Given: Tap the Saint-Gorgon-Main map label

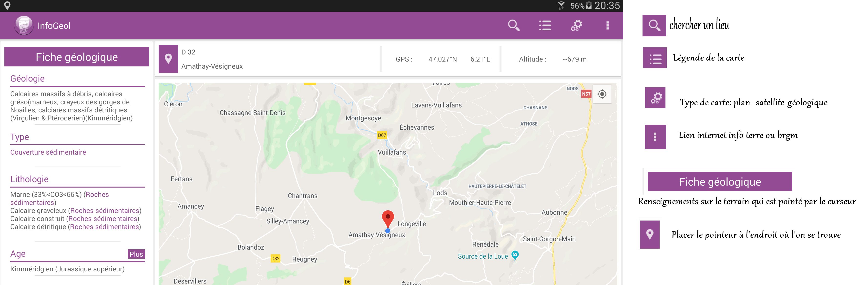Looking at the screenshot, I should click(549, 239).
